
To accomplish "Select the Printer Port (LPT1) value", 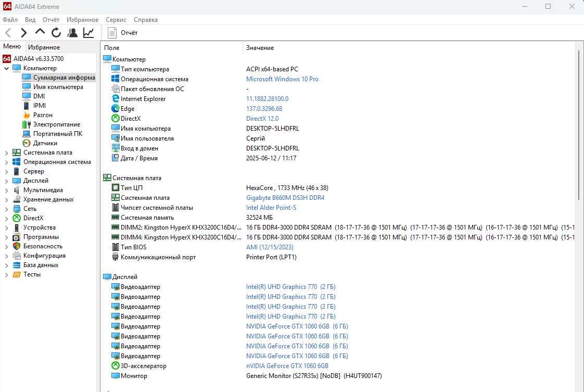I will [271, 257].
